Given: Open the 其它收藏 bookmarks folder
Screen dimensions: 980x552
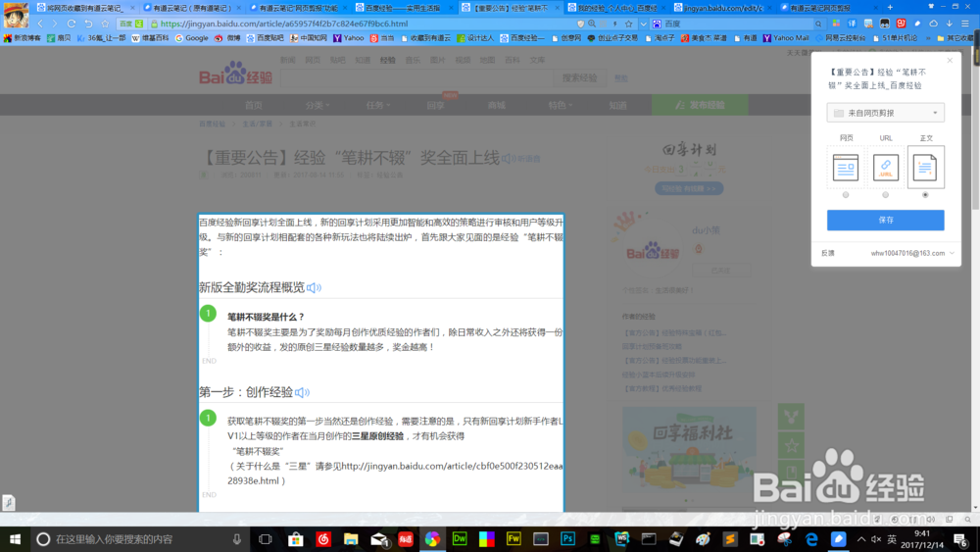Looking at the screenshot, I should (955, 38).
